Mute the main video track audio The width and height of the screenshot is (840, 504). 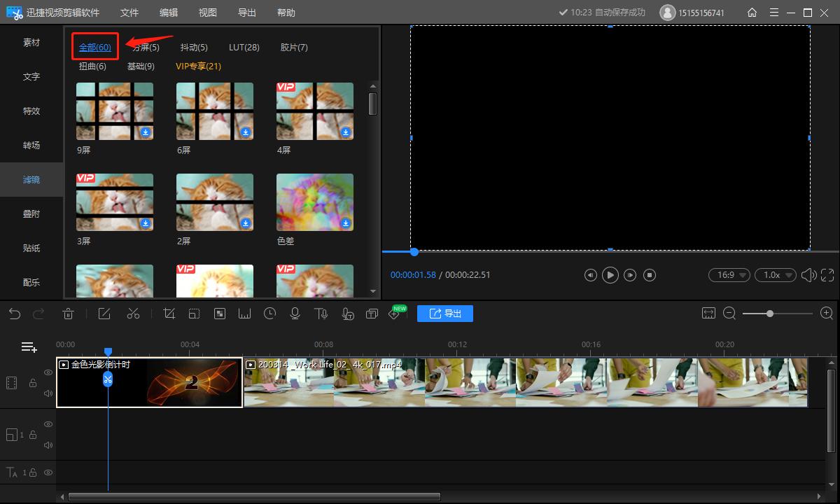[48, 393]
